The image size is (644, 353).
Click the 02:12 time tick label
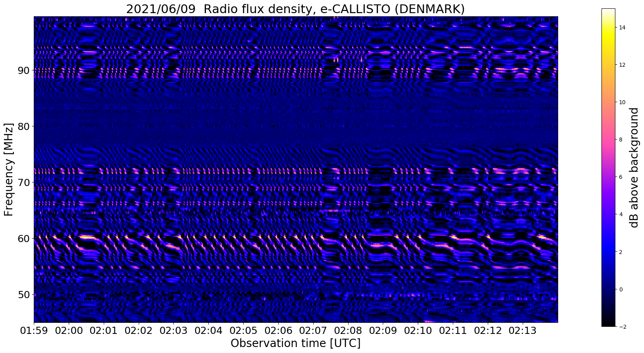[x=488, y=331]
